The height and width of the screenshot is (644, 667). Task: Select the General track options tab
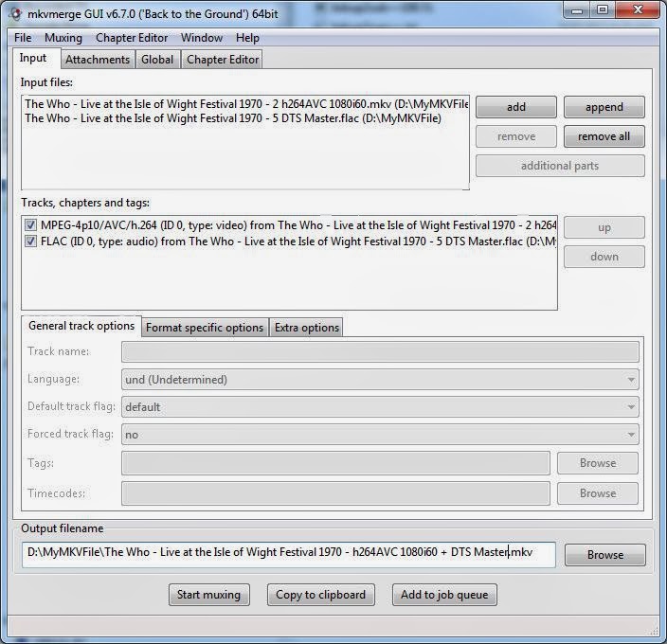(81, 326)
